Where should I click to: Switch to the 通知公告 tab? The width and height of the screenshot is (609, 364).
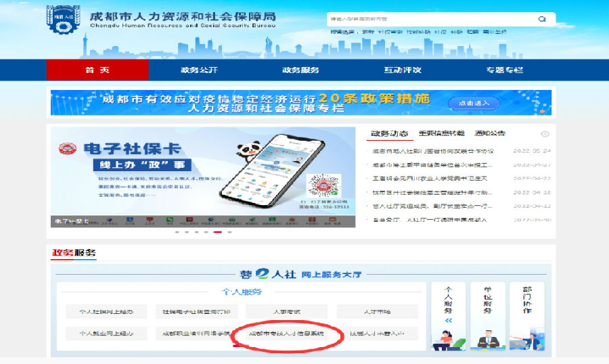tap(490, 133)
